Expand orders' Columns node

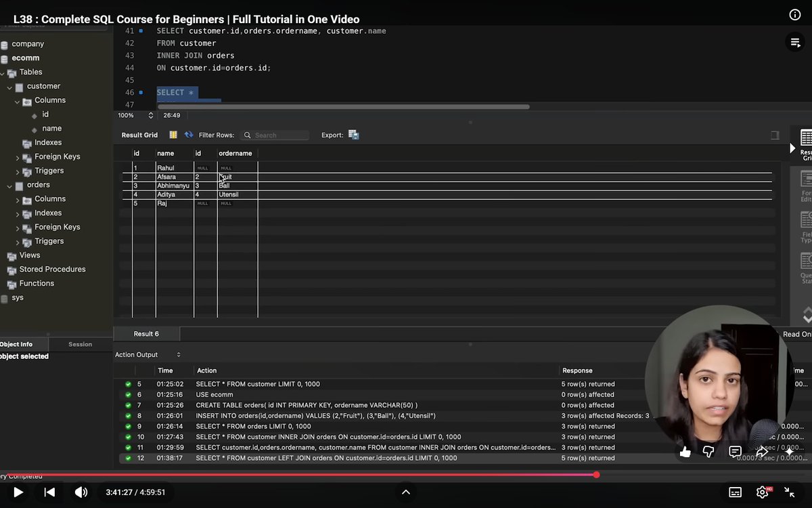18,200
